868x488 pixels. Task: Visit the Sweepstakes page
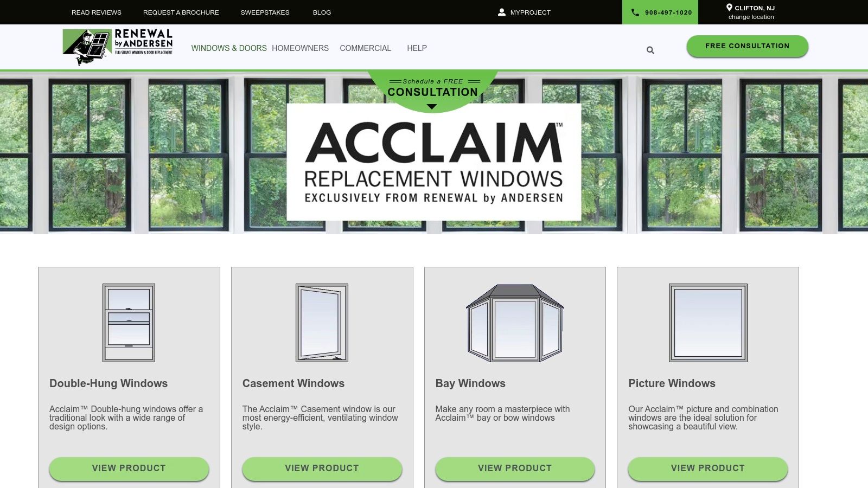tap(265, 12)
